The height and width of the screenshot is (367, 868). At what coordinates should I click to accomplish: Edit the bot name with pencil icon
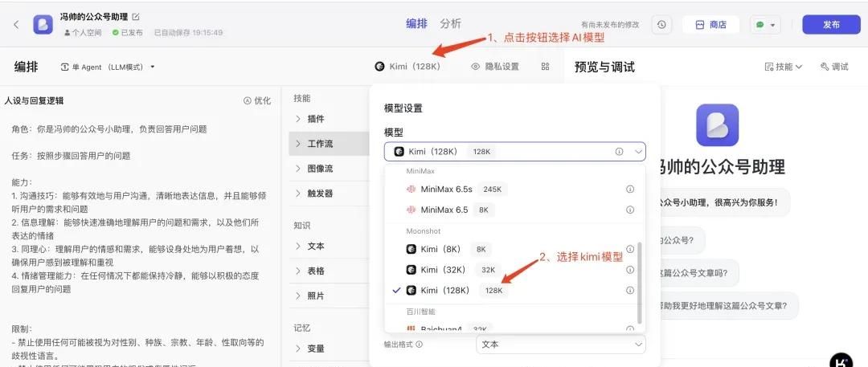(x=136, y=17)
